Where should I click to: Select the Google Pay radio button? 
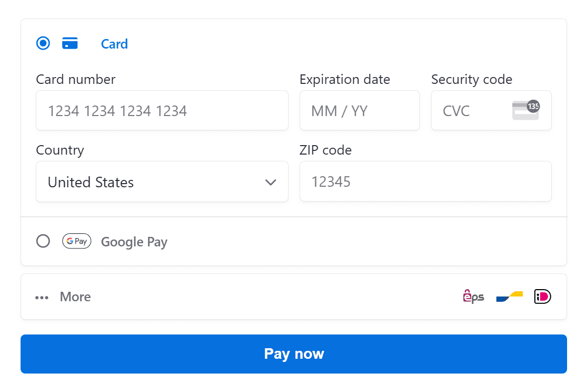pos(43,241)
